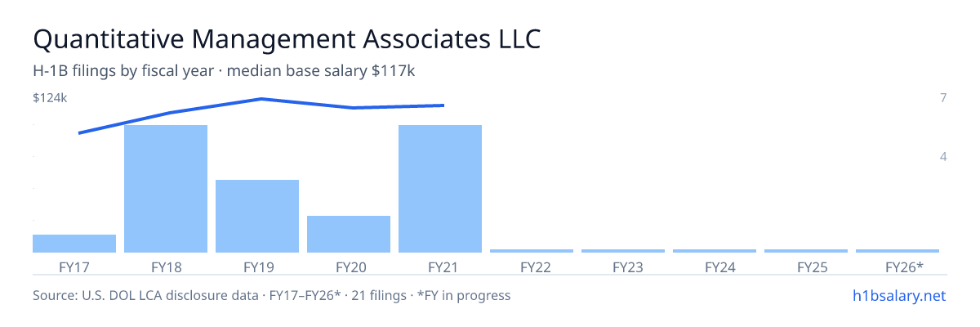Click the FY21 axis label
980x327 pixels.
pyautogui.click(x=440, y=267)
